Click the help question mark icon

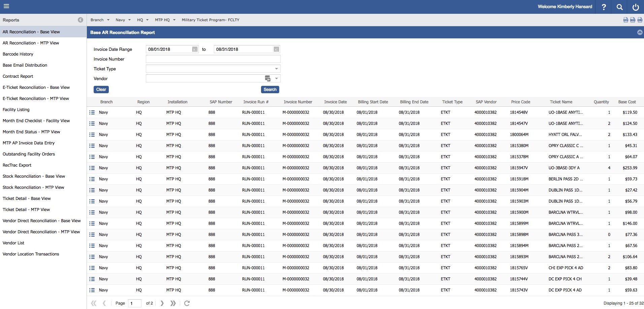[604, 7]
